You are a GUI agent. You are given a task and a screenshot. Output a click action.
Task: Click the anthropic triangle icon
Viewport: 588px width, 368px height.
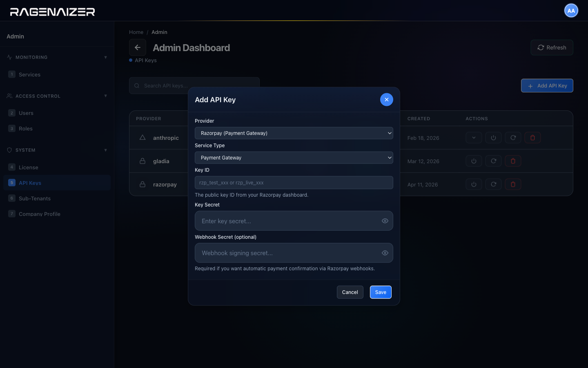pos(143,137)
